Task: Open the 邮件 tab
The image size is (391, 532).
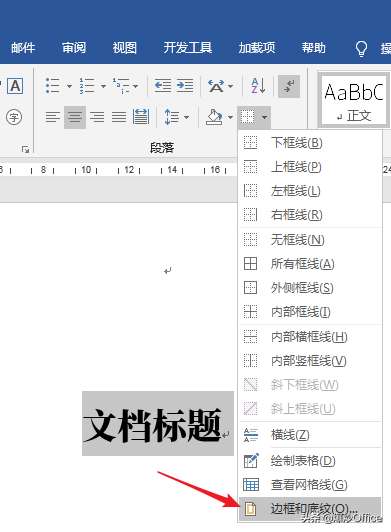Action: pos(23,48)
